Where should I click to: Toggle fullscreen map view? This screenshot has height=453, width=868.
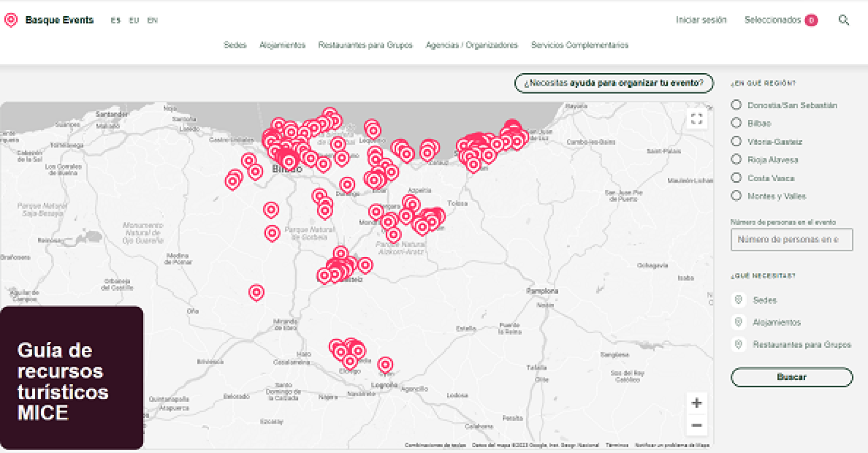[x=696, y=119]
